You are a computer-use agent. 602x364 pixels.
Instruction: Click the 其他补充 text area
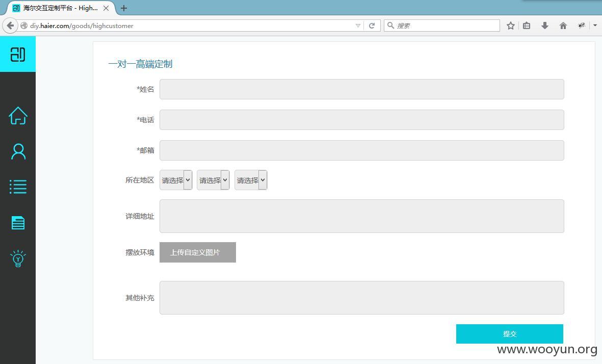(x=362, y=298)
